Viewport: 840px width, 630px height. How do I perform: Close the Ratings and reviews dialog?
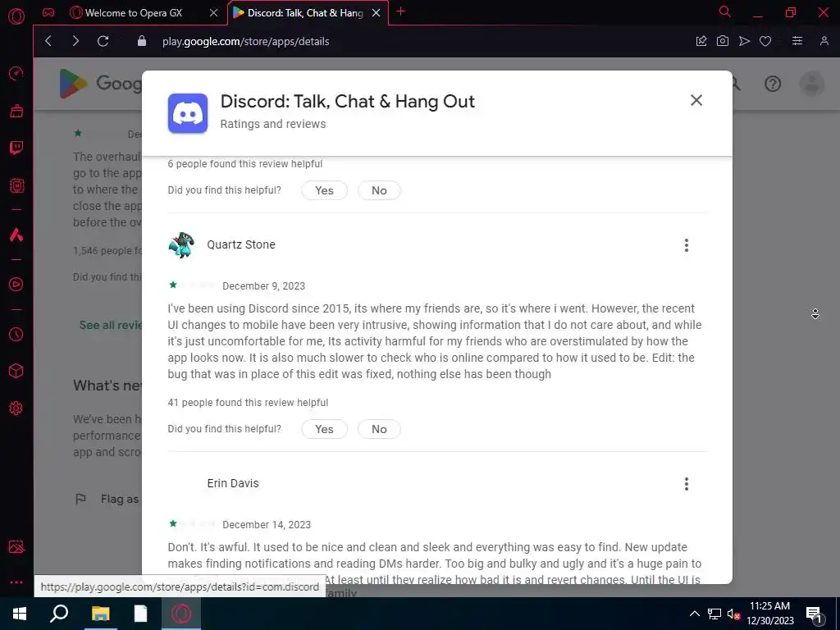click(696, 100)
